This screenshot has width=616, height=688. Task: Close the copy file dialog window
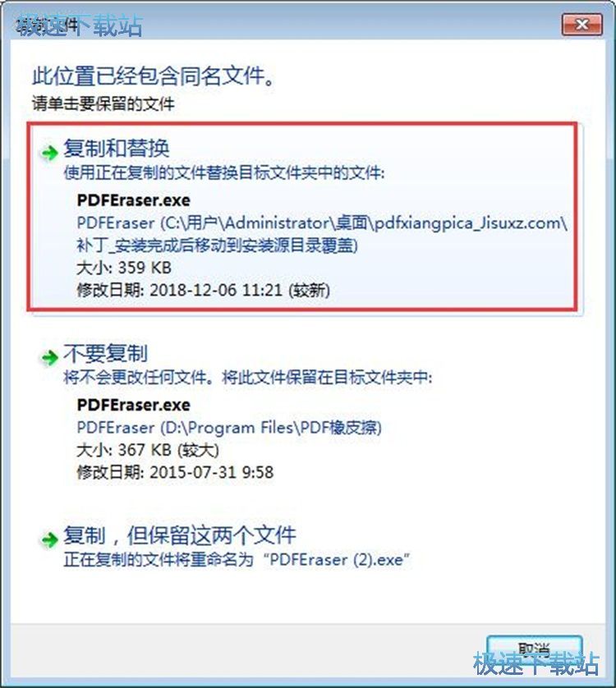pyautogui.click(x=582, y=25)
